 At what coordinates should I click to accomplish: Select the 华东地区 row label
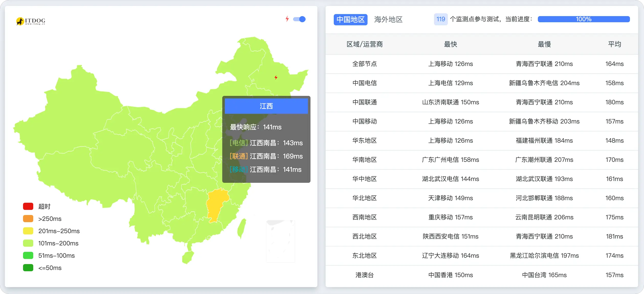[x=364, y=140]
